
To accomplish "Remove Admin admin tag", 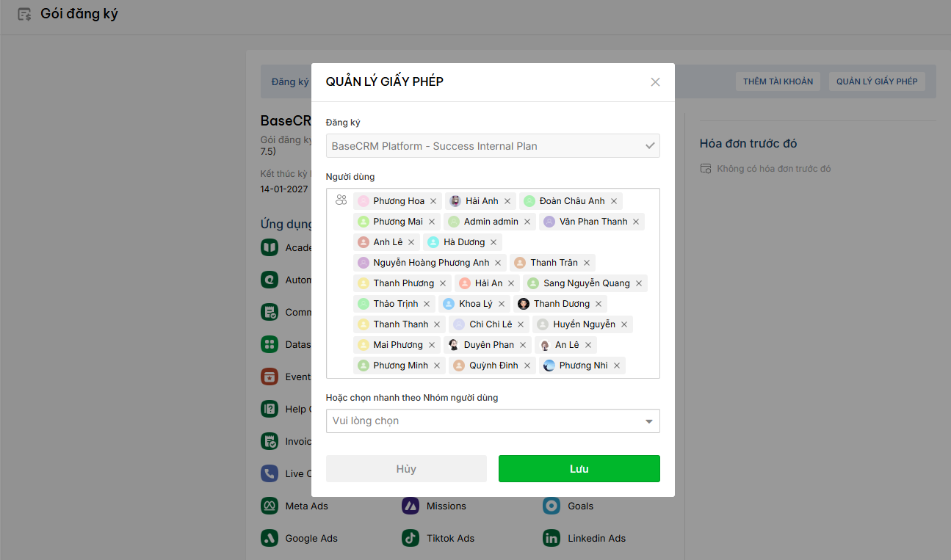I will 527,222.
